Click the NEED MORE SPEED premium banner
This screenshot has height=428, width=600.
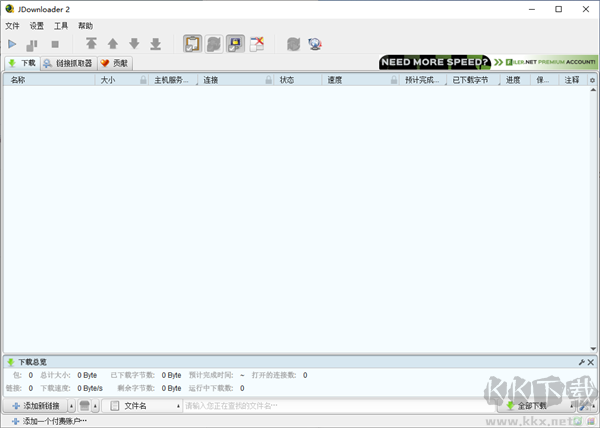(488, 62)
